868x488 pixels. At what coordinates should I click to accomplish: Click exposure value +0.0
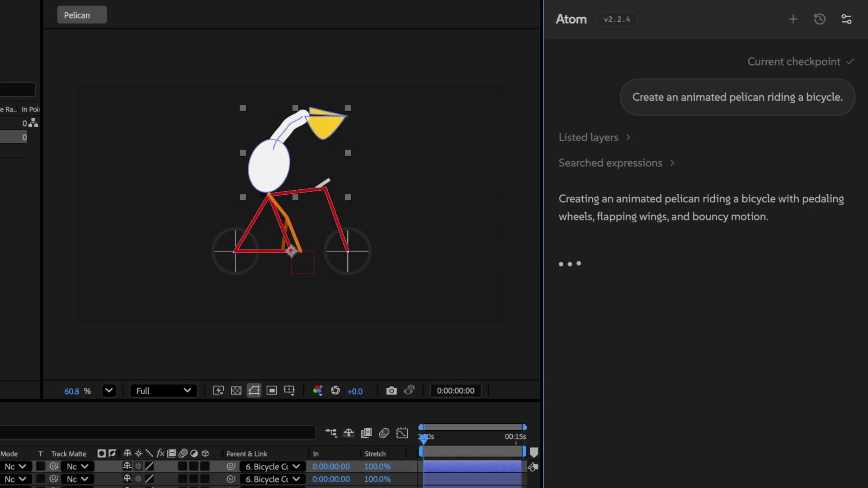click(355, 391)
